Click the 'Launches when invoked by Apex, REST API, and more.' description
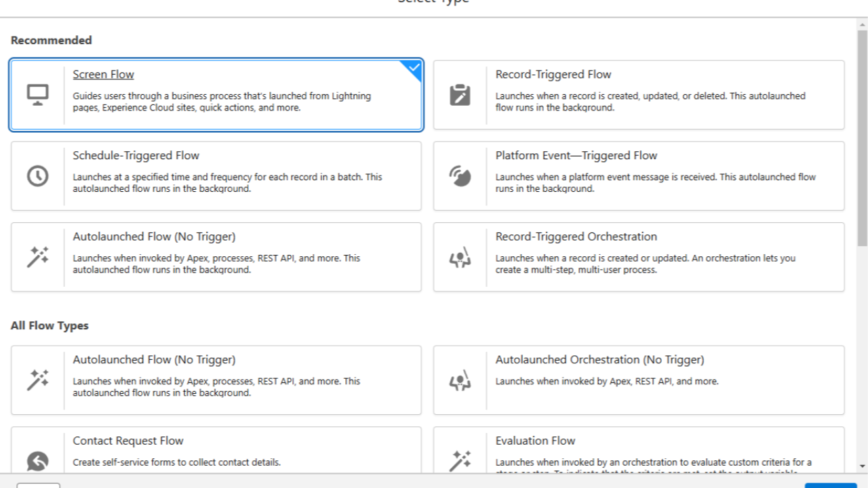Image resolution: width=868 pixels, height=488 pixels. pos(607,382)
